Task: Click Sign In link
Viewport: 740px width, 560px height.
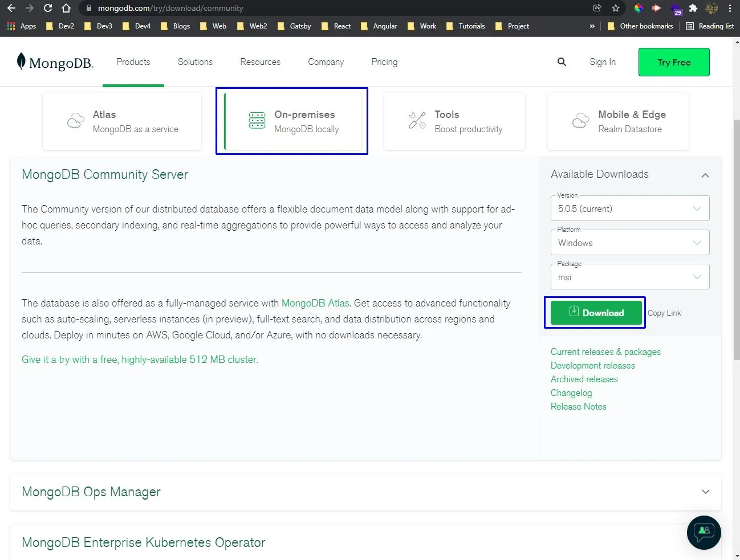Action: pos(603,62)
